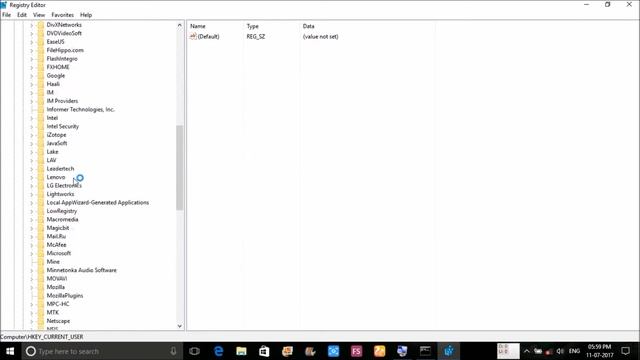
Task: Click the (Default) string value icon
Action: [193, 36]
